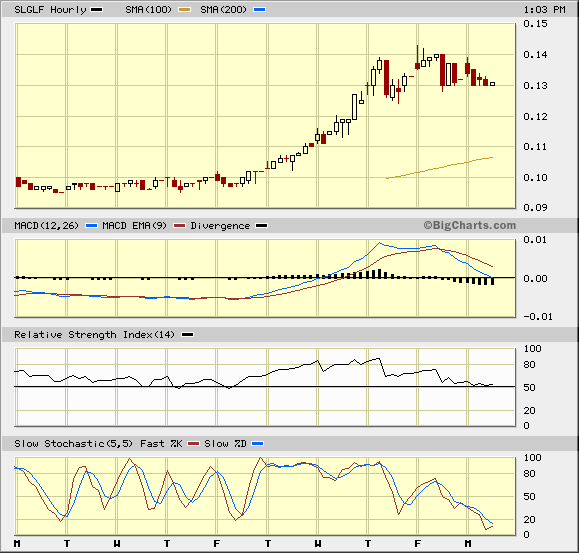Click the 20 label on Stochastic axis

[x=530, y=520]
